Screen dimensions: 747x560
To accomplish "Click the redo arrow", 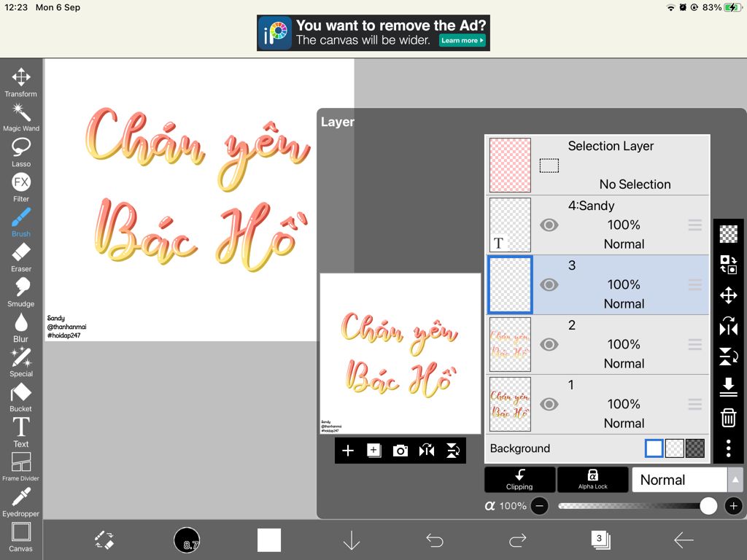I will tap(517, 540).
